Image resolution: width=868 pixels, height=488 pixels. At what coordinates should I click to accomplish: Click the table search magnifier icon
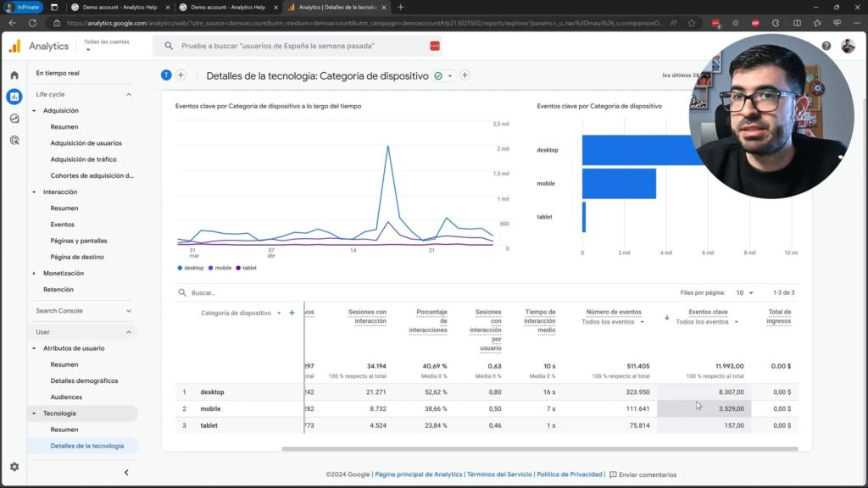point(182,292)
